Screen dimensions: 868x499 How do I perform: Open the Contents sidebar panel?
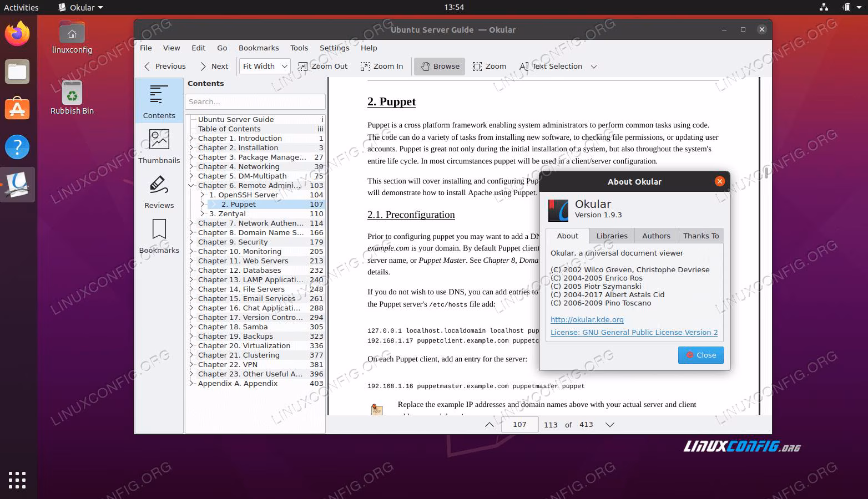159,100
